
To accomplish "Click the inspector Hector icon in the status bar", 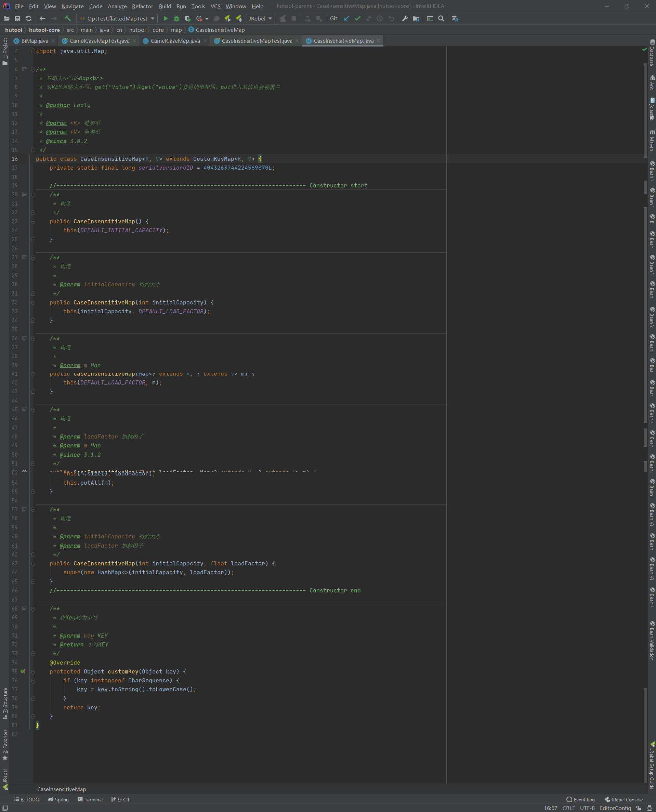I will pyautogui.click(x=650, y=808).
